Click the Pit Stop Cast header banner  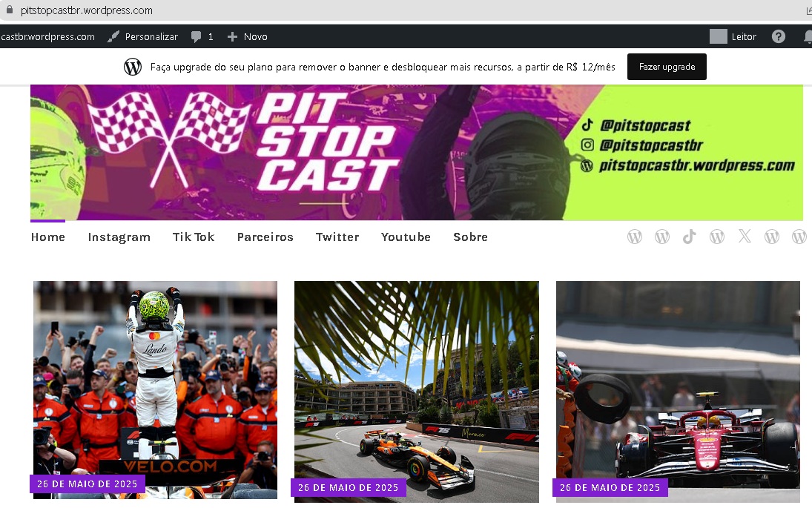point(416,153)
